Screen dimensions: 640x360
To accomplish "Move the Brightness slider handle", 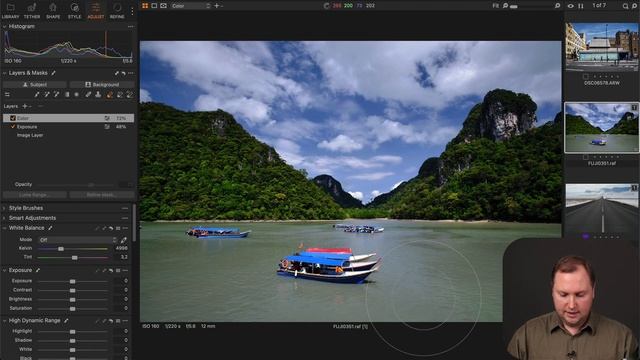I will point(72,300).
